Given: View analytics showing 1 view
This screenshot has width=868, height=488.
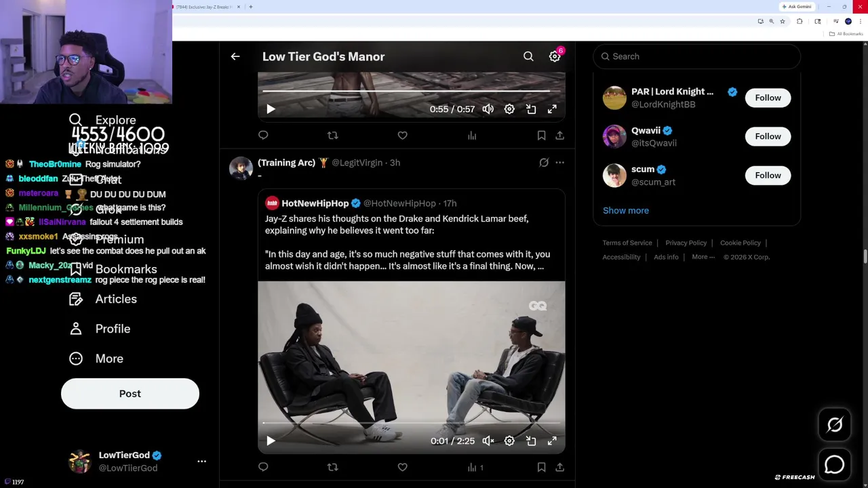Looking at the screenshot, I should pos(475,467).
